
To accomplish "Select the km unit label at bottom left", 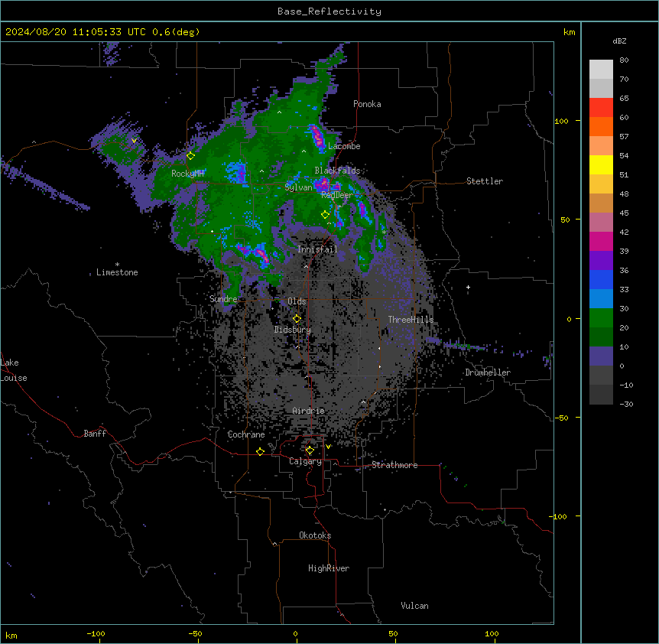I will pyautogui.click(x=11, y=635).
